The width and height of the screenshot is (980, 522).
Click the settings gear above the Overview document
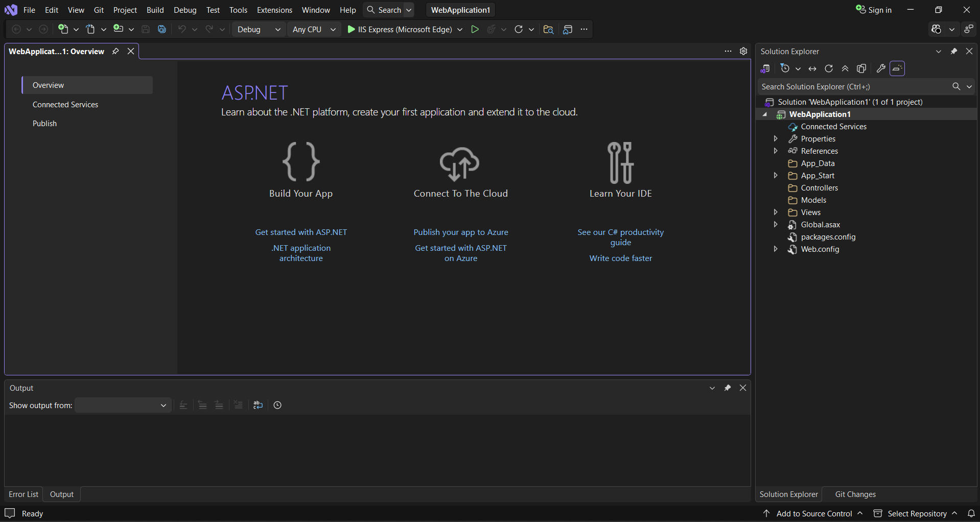[x=743, y=51]
